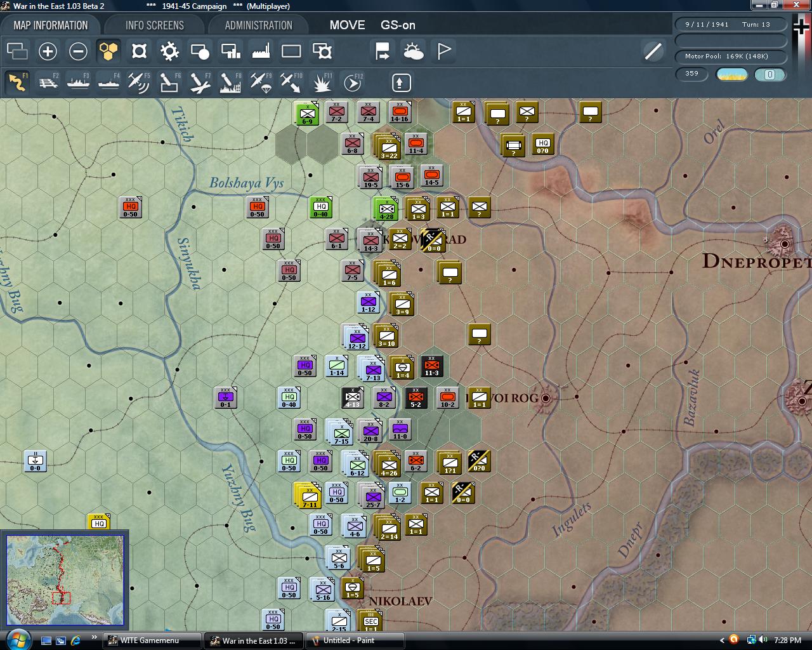Click the zoom in plus icon
The image size is (812, 650).
click(48, 51)
